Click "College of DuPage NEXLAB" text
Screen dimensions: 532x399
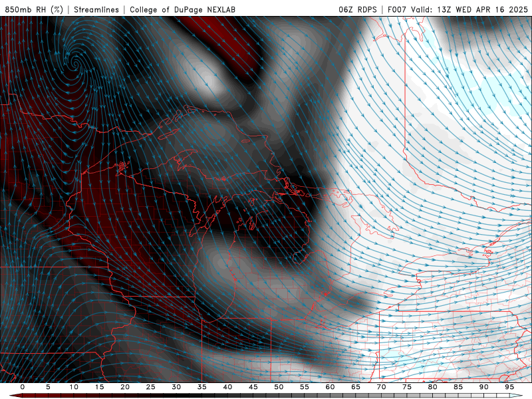[182, 9]
